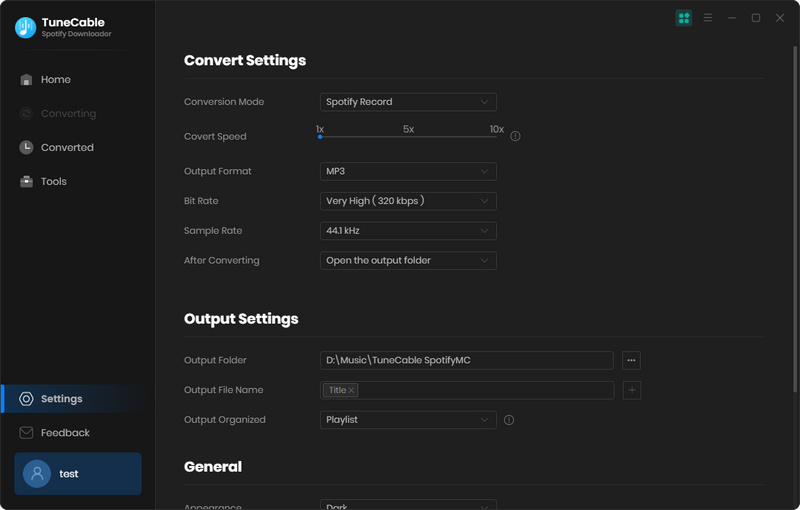Click the Settings gear icon
This screenshot has width=800, height=510.
pos(26,399)
